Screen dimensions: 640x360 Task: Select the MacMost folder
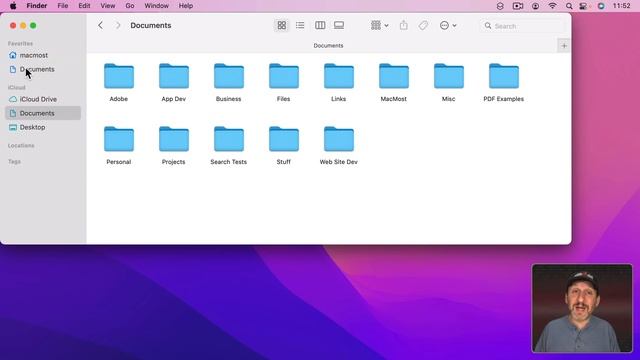(x=393, y=82)
